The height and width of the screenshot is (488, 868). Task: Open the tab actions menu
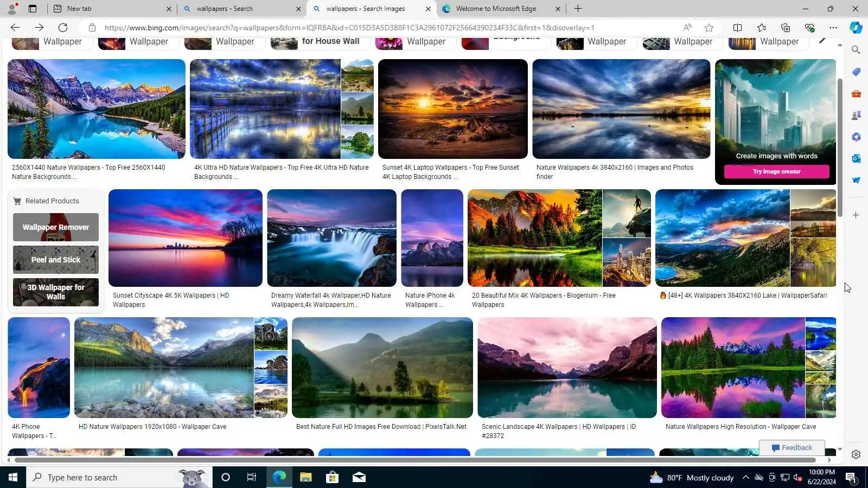coord(33,9)
